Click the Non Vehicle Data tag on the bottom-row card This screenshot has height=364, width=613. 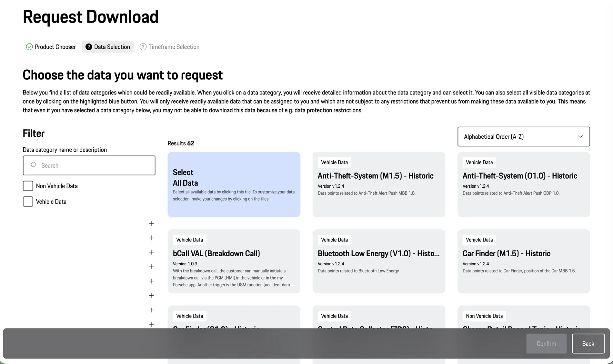pos(484,316)
